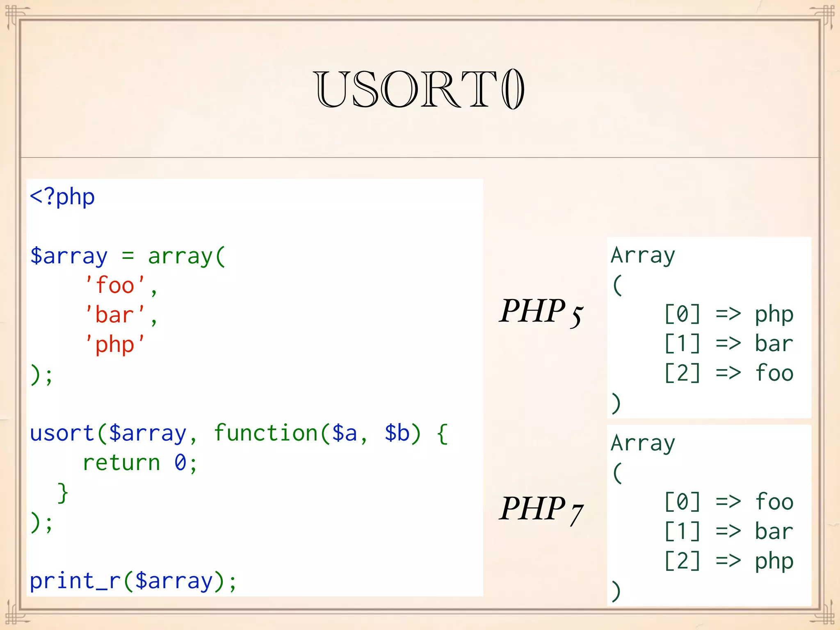This screenshot has height=630, width=840.
Task: Select the 'foo' string in the code
Action: [x=115, y=285]
